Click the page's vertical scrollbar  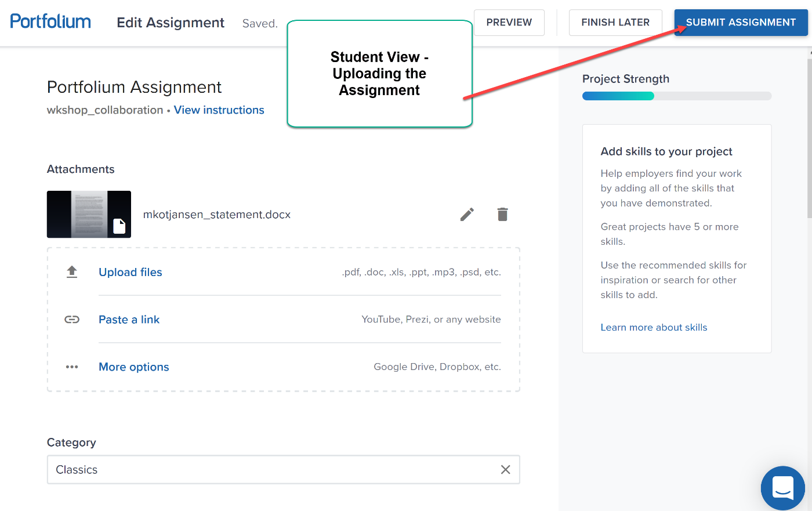click(809, 139)
